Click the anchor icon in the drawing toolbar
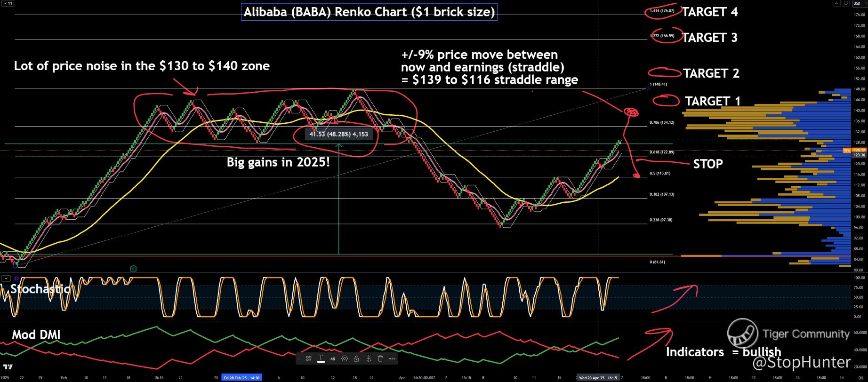Screen dimensions: 868x382 point(369,358)
